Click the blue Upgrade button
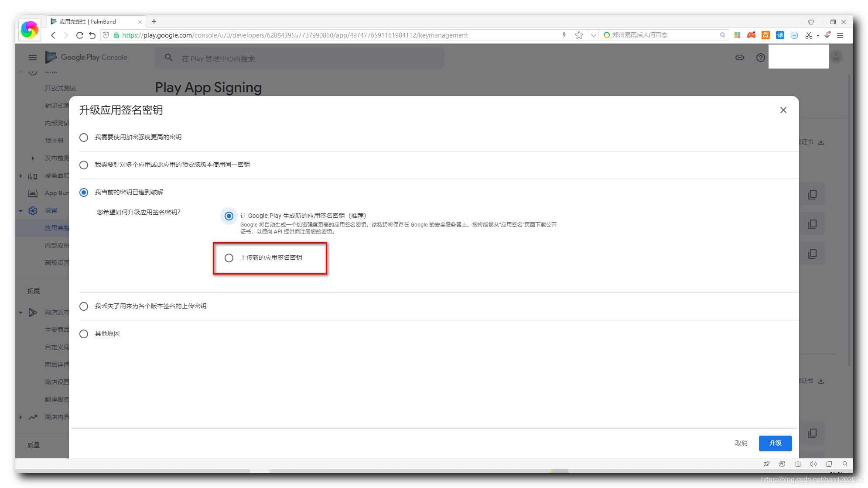Image resolution: width=868 pixels, height=488 pixels. [x=775, y=443]
